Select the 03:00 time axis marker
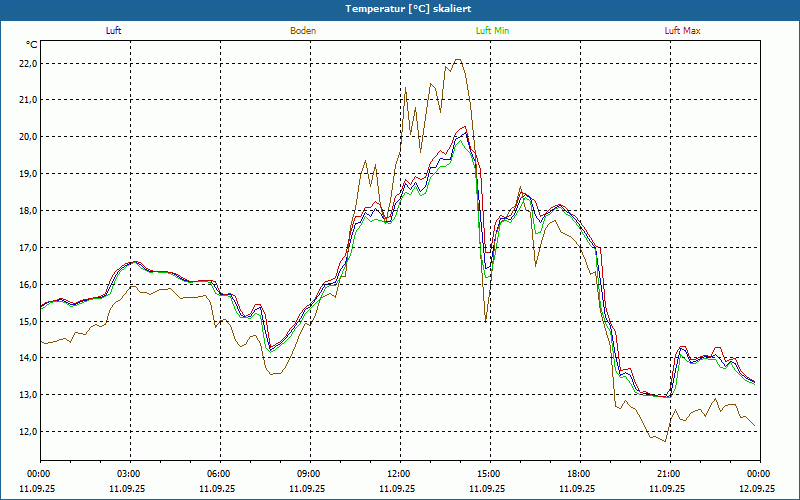The width and height of the screenshot is (800, 500). (x=129, y=474)
